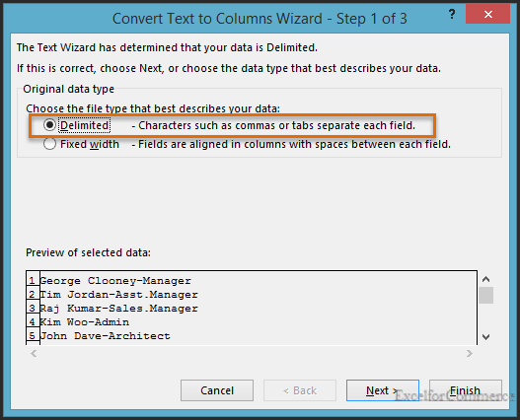The image size is (520, 420).
Task: Click the Fixed width label text
Action: coord(90,144)
